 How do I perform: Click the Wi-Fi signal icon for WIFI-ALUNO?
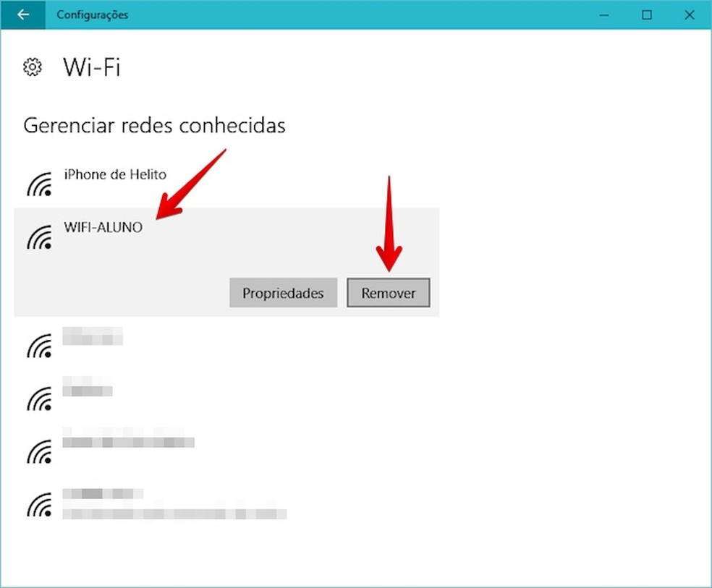(39, 237)
